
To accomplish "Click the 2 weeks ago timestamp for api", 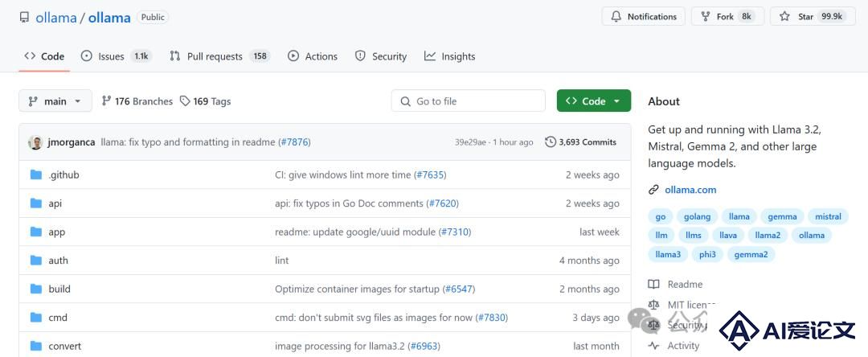I will click(x=592, y=203).
